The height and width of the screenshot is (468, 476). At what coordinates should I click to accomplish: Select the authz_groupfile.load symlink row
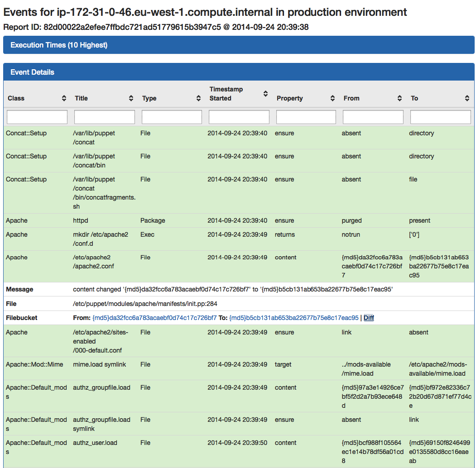[239, 424]
